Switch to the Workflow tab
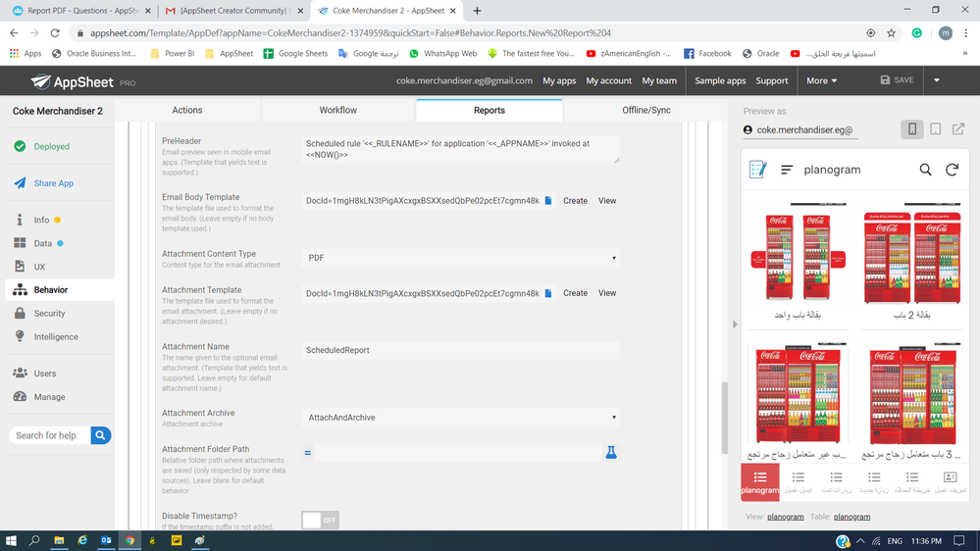Viewport: 980px width, 551px height. [x=338, y=110]
